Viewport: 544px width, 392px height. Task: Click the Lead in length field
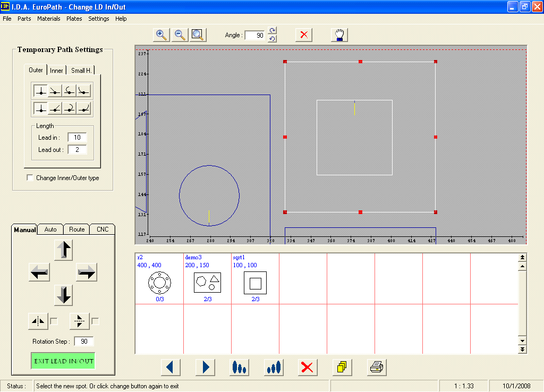click(x=77, y=138)
